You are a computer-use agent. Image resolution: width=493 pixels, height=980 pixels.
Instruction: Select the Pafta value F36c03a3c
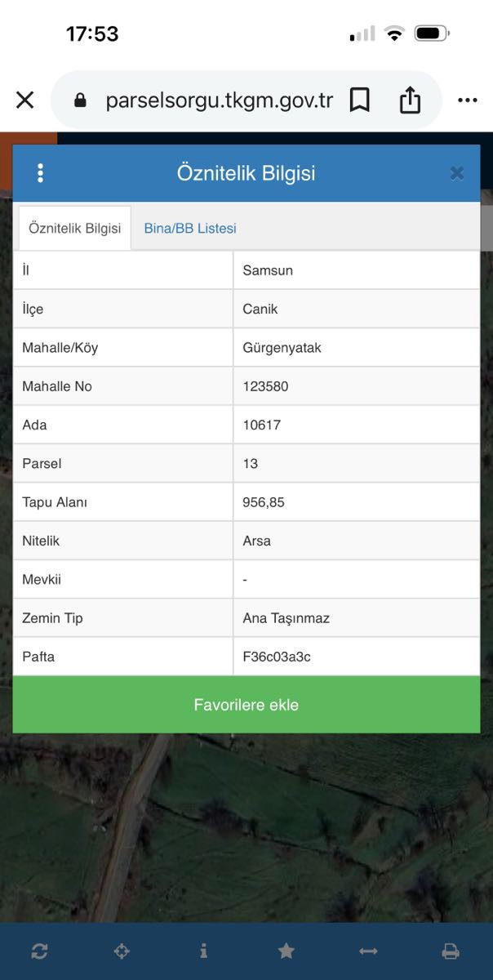(x=277, y=657)
